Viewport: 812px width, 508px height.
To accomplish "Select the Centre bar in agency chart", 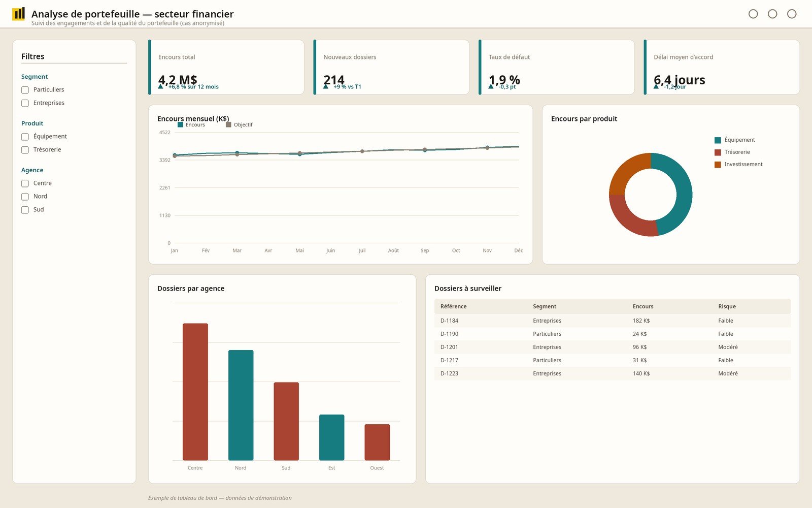I will (195, 392).
